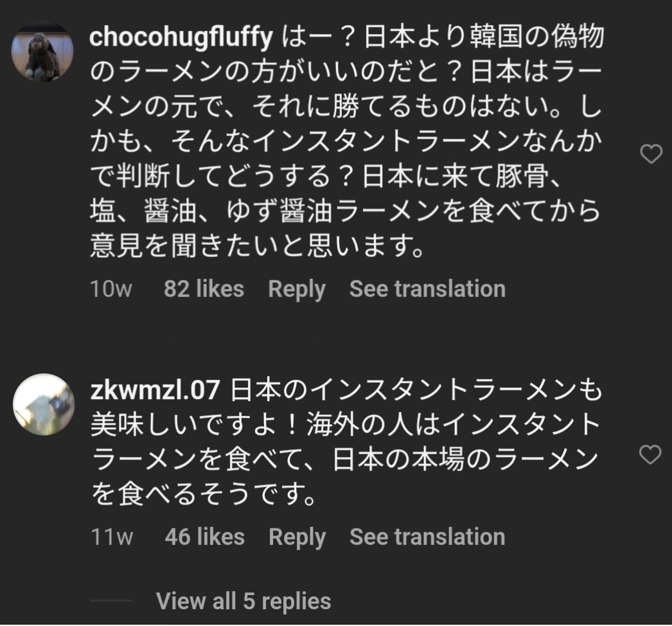Screen dimensions: 672x626
Task: Visit the chocohugfluffy username link
Action: (181, 38)
